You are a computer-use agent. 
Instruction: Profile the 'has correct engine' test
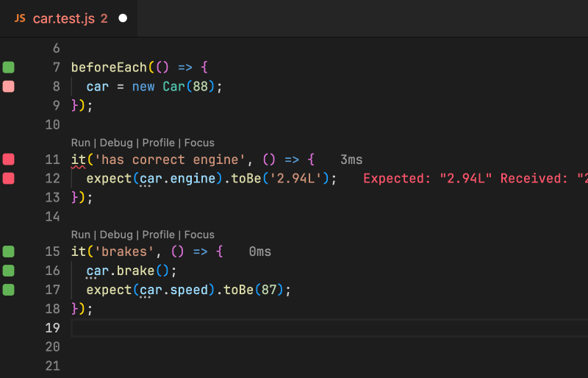click(158, 143)
